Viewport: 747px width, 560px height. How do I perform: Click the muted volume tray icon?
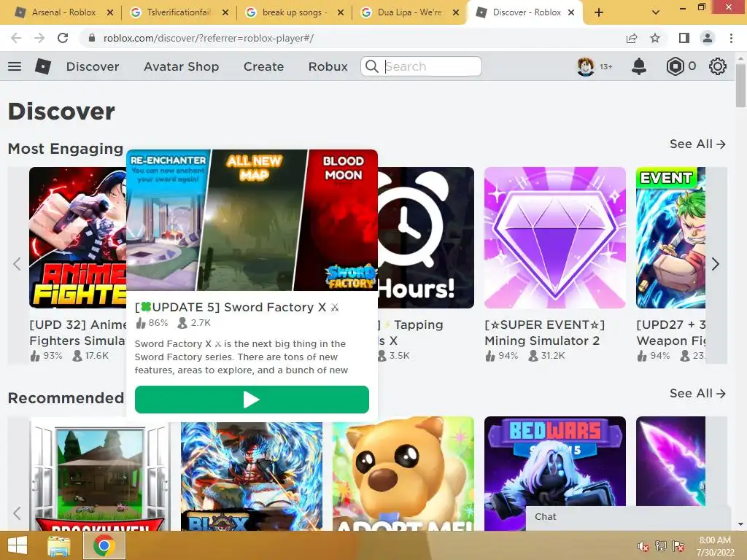click(643, 546)
